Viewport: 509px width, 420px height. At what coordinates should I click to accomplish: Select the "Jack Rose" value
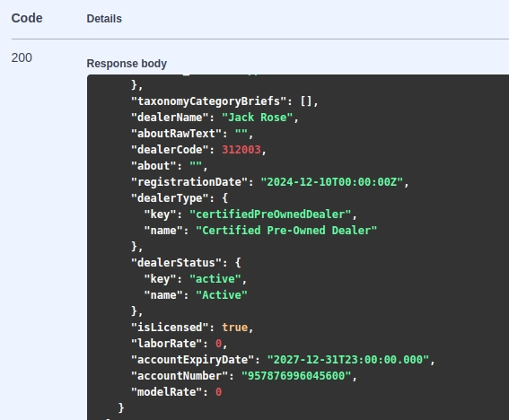[258, 118]
